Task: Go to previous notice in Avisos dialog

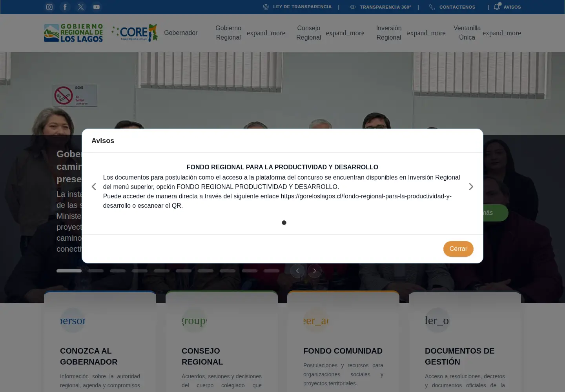Action: 94,187
